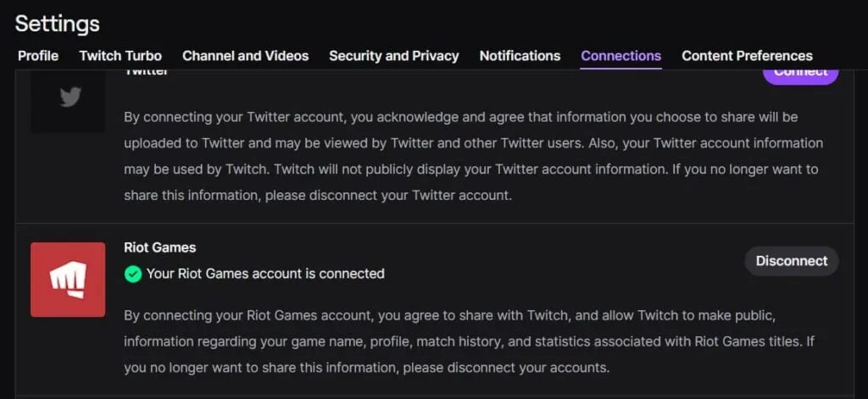Click the first line of the Riot Games disclaimer

pyautogui.click(x=449, y=316)
